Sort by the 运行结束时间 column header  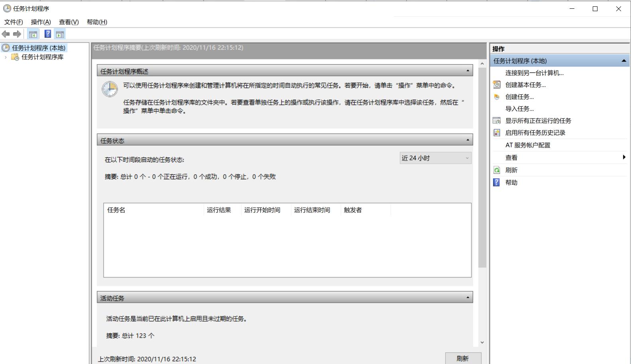pos(316,210)
